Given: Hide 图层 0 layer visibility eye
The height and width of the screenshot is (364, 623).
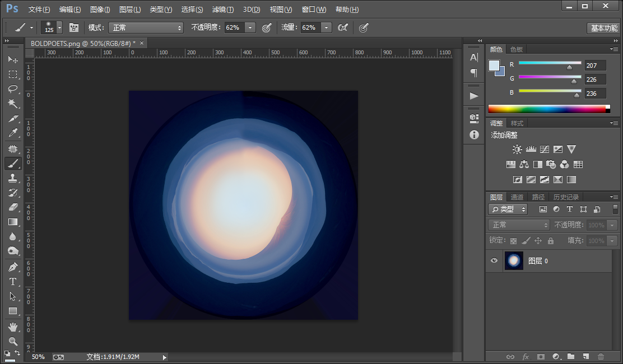Looking at the screenshot, I should [494, 261].
